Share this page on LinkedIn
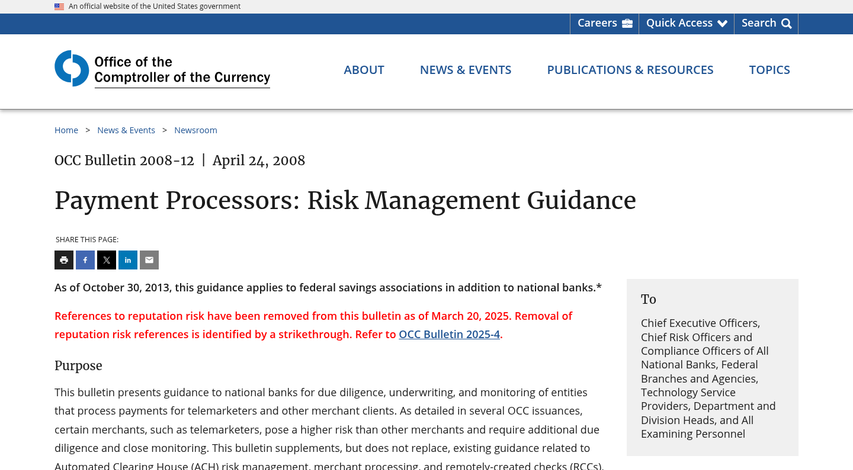Image resolution: width=853 pixels, height=470 pixels. [128, 260]
